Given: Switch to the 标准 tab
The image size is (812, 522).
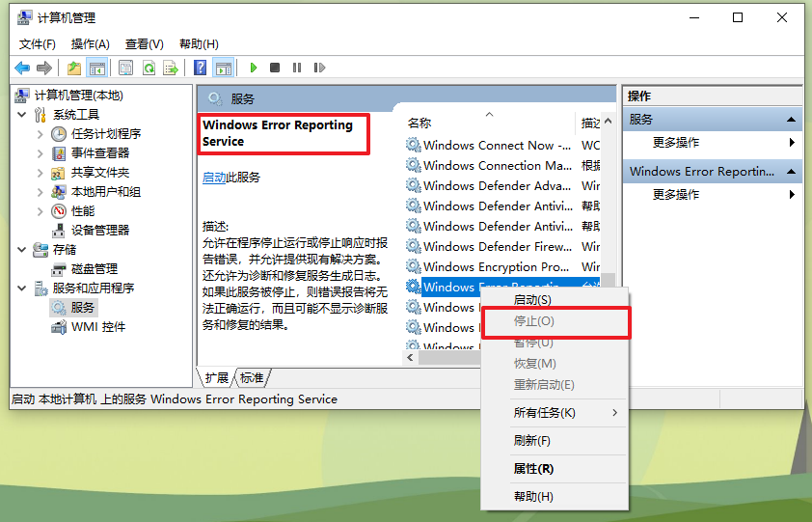Looking at the screenshot, I should point(252,377).
